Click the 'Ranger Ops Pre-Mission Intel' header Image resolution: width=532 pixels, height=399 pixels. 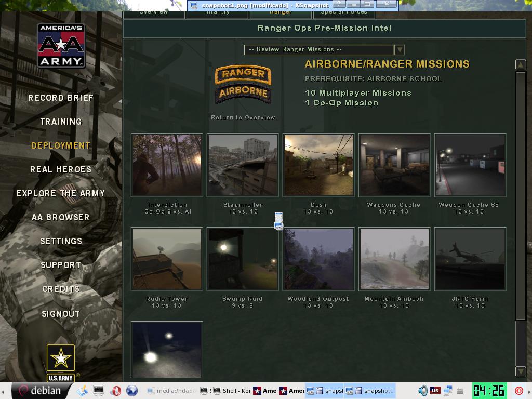coord(324,28)
